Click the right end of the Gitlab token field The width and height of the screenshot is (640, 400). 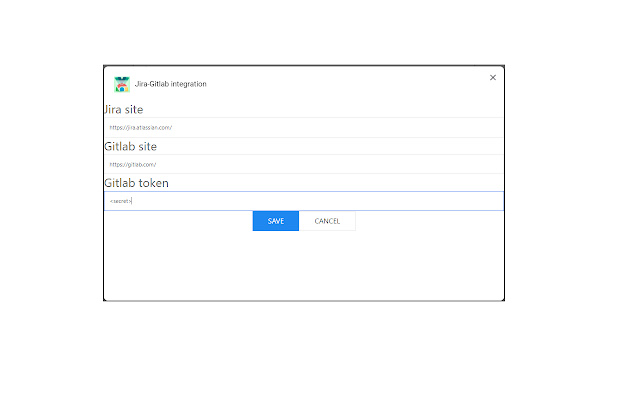(490, 201)
